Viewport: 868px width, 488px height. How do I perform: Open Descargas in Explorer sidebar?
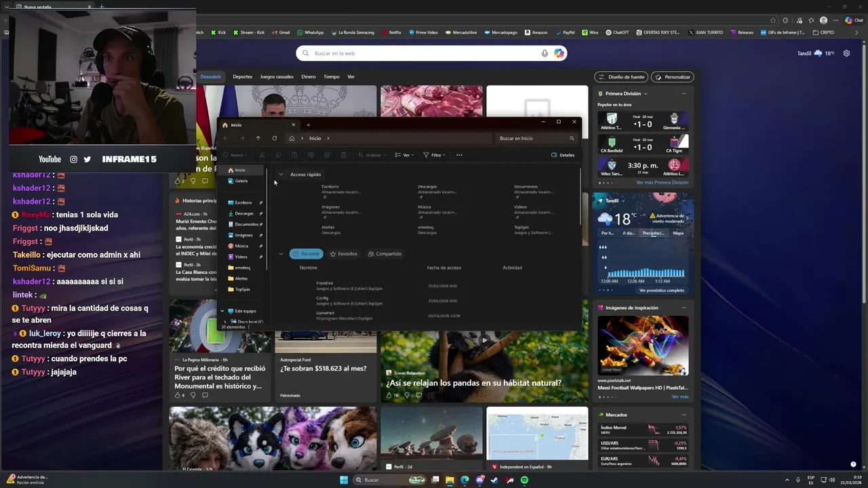(244, 213)
